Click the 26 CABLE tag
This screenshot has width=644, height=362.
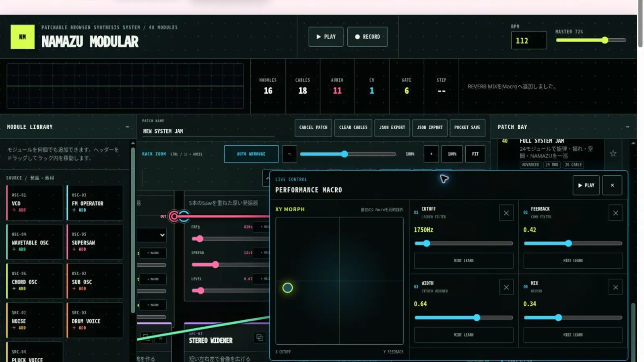pos(573,165)
